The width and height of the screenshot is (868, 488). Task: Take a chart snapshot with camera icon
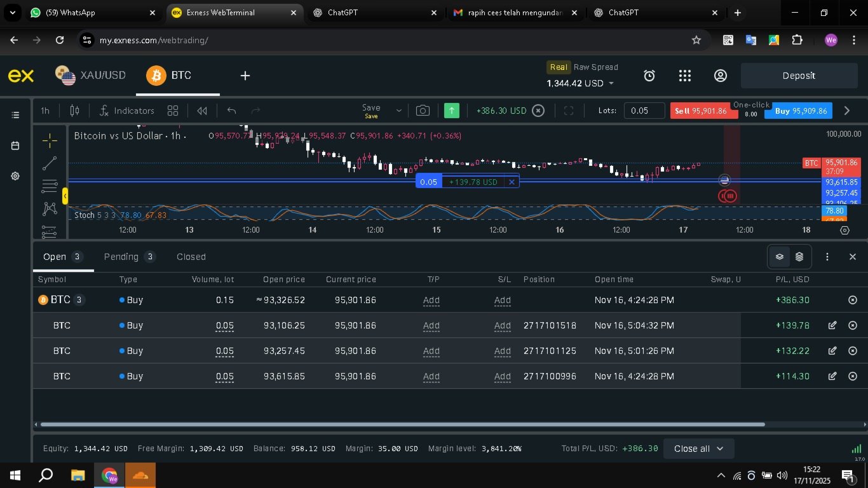coord(423,111)
